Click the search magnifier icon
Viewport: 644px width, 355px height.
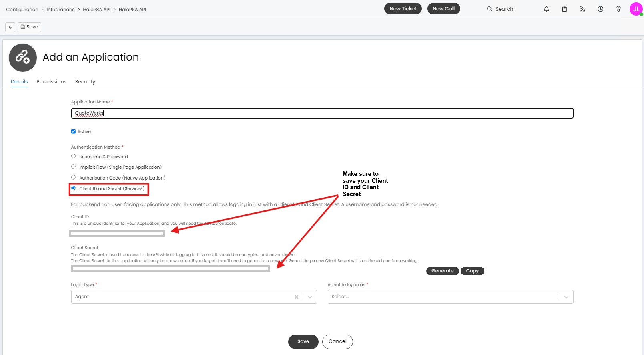490,9
